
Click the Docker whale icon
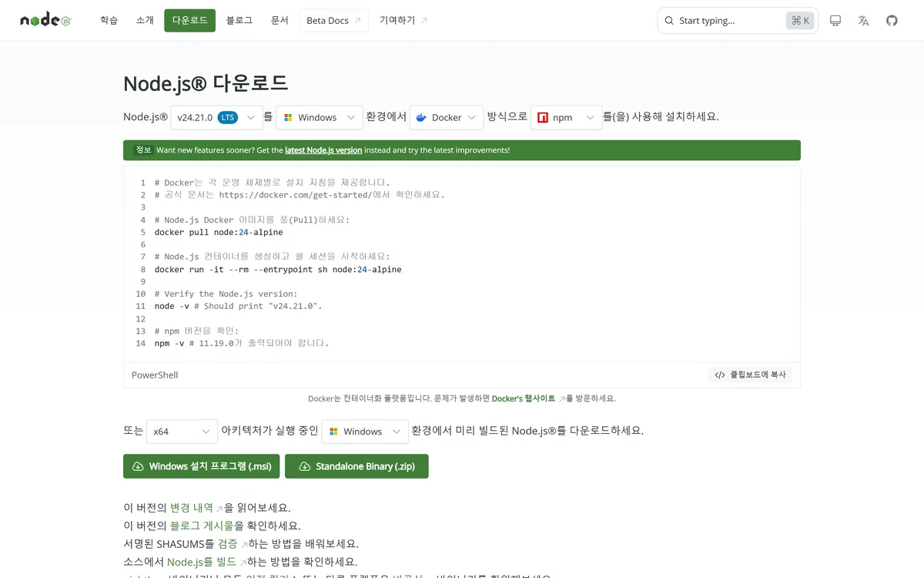click(x=421, y=117)
